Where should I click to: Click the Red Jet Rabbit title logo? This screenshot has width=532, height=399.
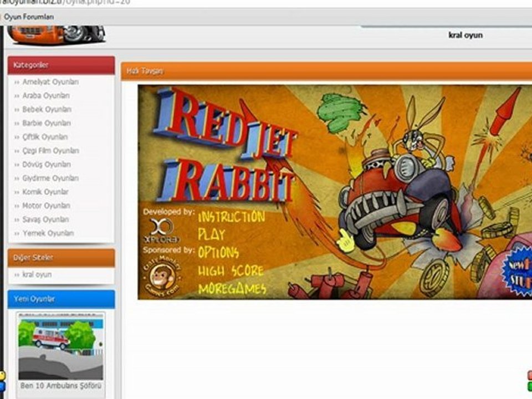pyautogui.click(x=225, y=146)
